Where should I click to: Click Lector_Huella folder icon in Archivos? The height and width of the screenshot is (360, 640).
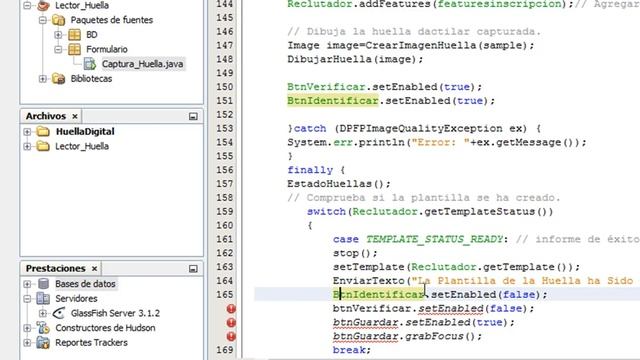[43, 146]
